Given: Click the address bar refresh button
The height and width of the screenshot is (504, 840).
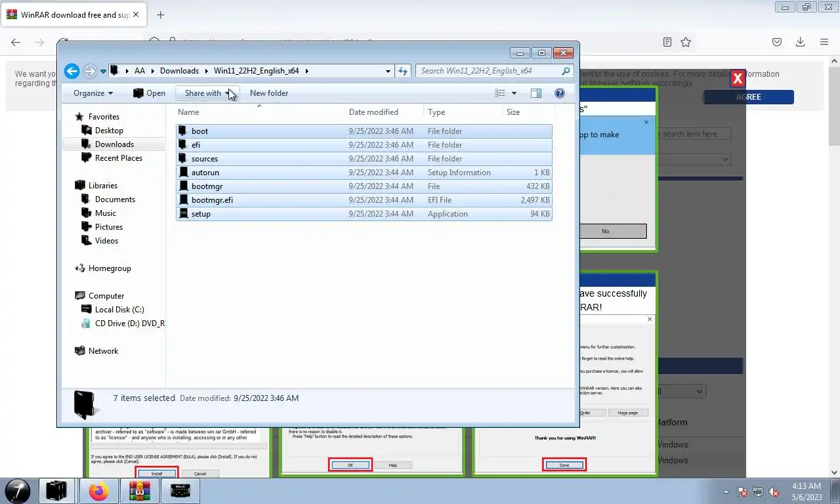Looking at the screenshot, I should click(403, 71).
